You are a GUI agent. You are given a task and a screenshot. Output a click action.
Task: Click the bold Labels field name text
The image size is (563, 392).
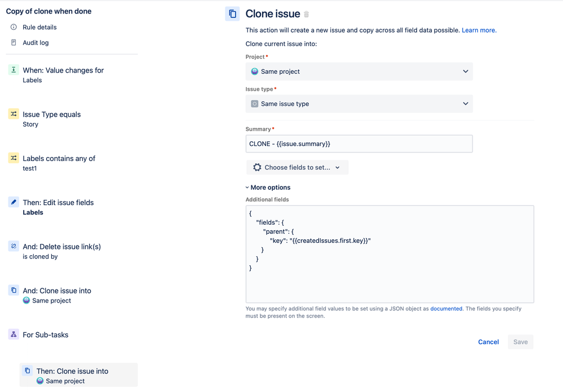click(33, 212)
